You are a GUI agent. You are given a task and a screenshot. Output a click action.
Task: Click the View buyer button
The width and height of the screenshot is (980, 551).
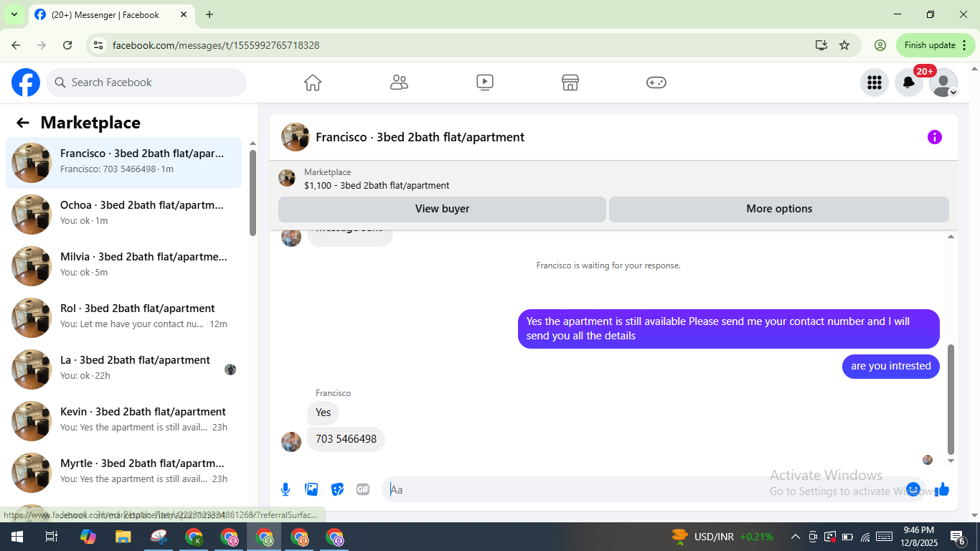(442, 209)
